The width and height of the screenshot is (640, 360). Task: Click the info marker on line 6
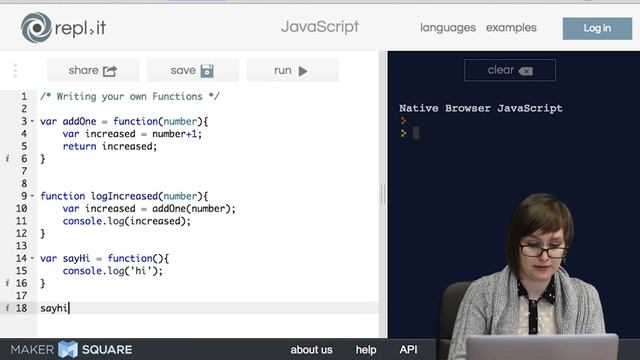point(7,158)
